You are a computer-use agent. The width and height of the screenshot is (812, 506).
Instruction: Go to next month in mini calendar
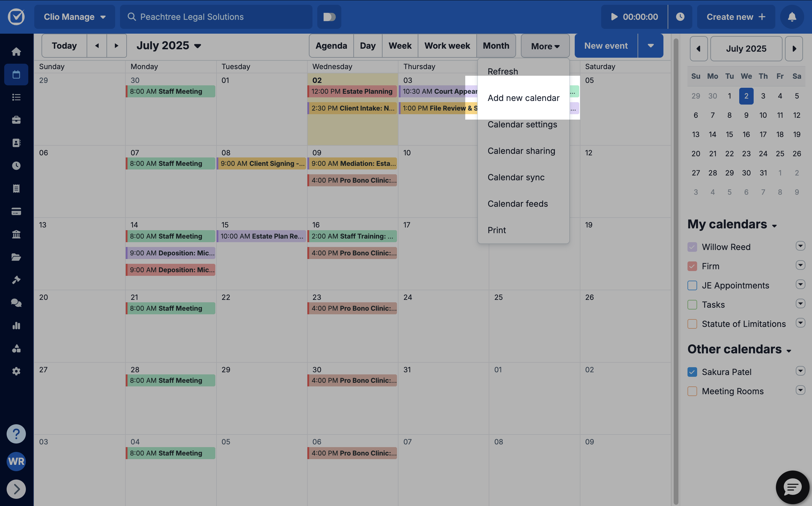click(x=794, y=48)
